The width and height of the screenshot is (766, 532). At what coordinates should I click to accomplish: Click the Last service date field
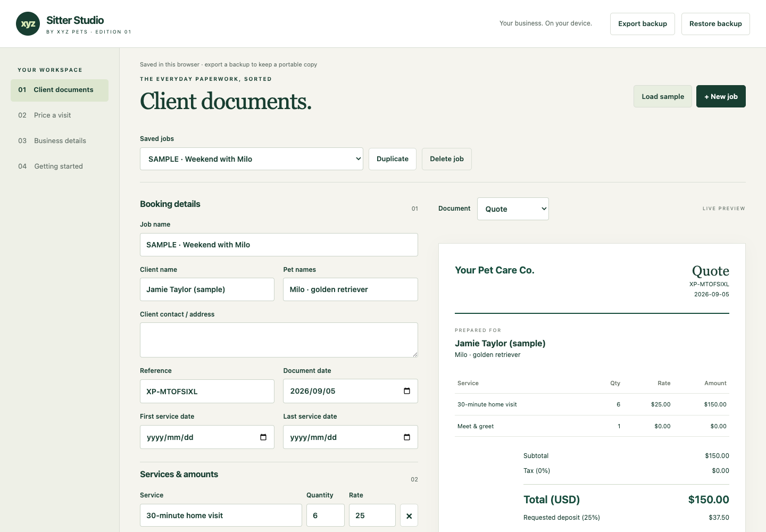351,437
